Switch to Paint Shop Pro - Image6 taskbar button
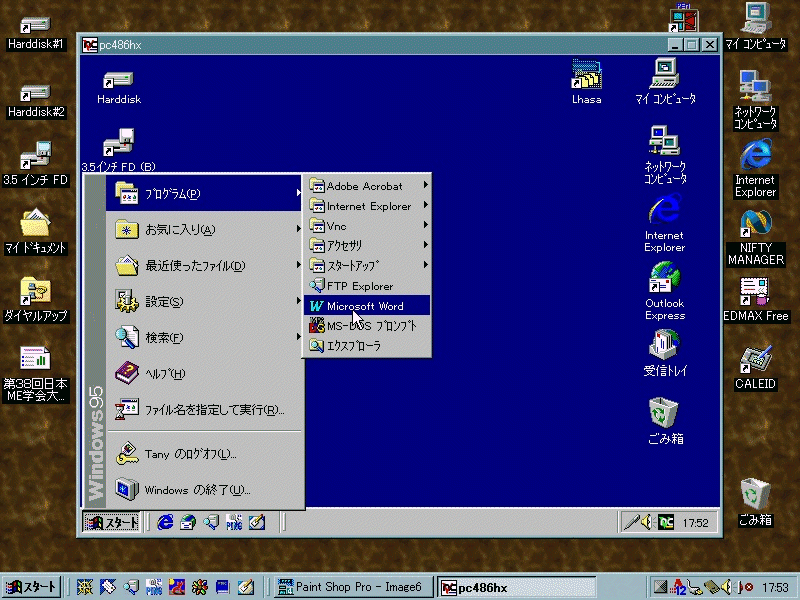This screenshot has height=600, width=800. [354, 587]
